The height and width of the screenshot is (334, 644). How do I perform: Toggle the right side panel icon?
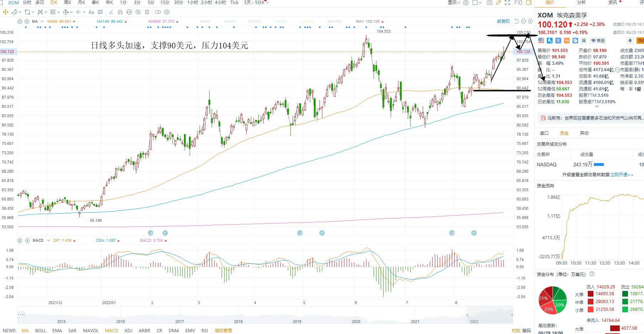coord(529,2)
